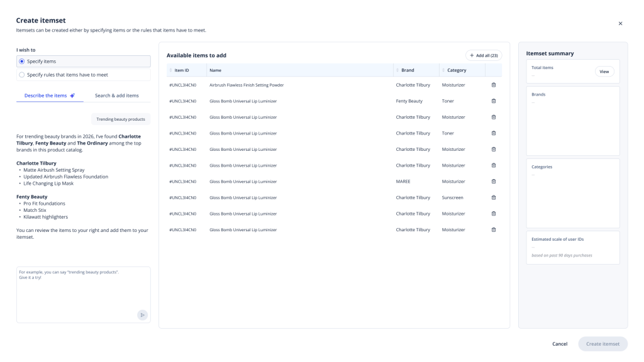
Task: Click the Match Stix bullet
Action: 35,210
